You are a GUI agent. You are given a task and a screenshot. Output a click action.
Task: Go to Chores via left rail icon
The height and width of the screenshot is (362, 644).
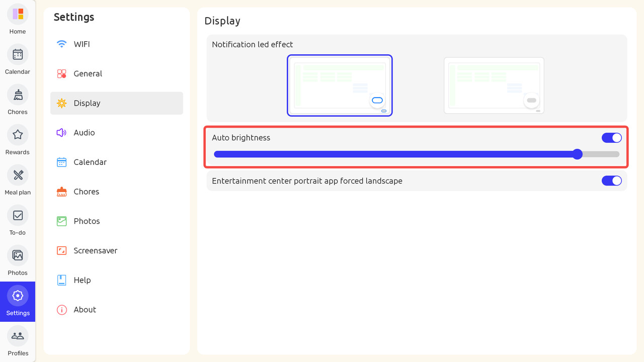coord(18,95)
